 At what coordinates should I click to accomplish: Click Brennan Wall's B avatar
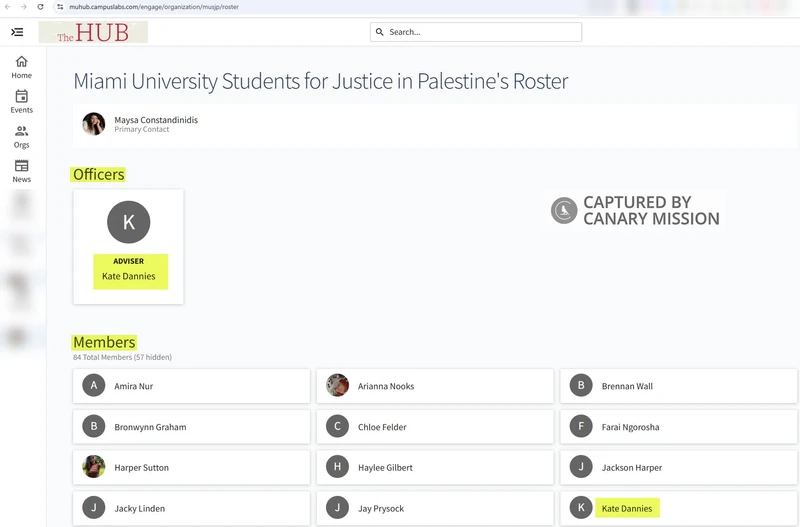(x=581, y=386)
